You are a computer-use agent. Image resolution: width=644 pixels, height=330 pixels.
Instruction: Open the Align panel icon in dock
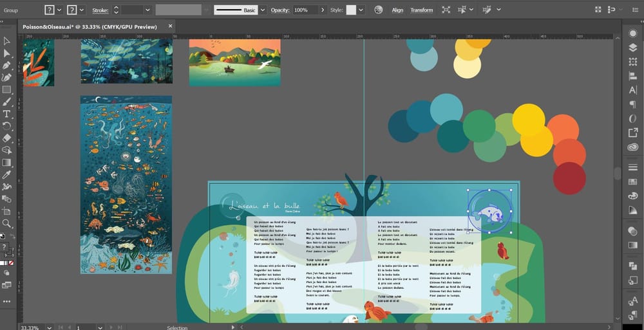pyautogui.click(x=633, y=76)
